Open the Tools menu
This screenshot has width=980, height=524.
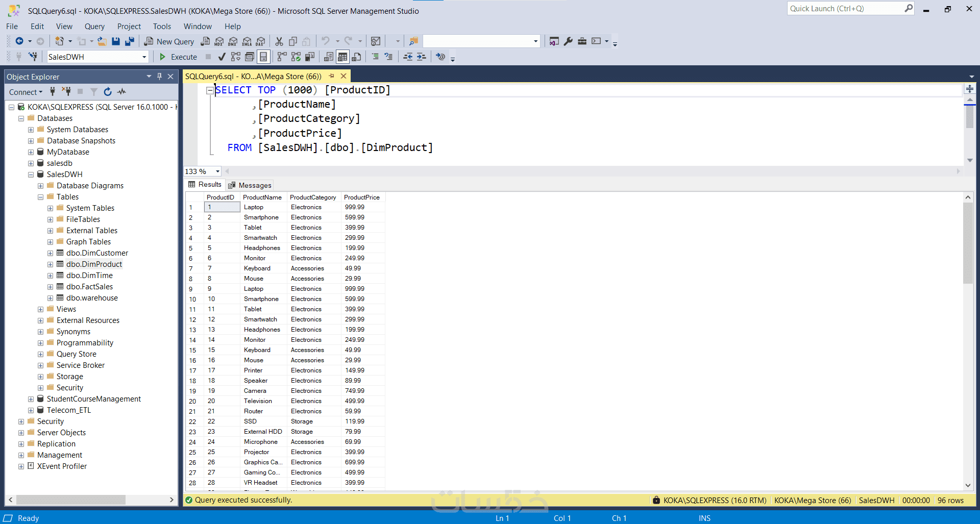coord(162,27)
